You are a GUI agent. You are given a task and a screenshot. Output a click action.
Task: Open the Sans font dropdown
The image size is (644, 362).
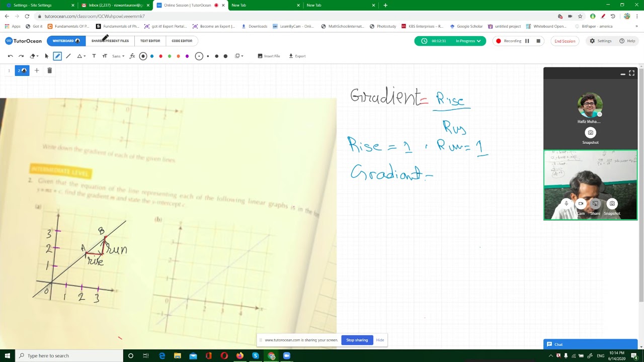pos(118,56)
